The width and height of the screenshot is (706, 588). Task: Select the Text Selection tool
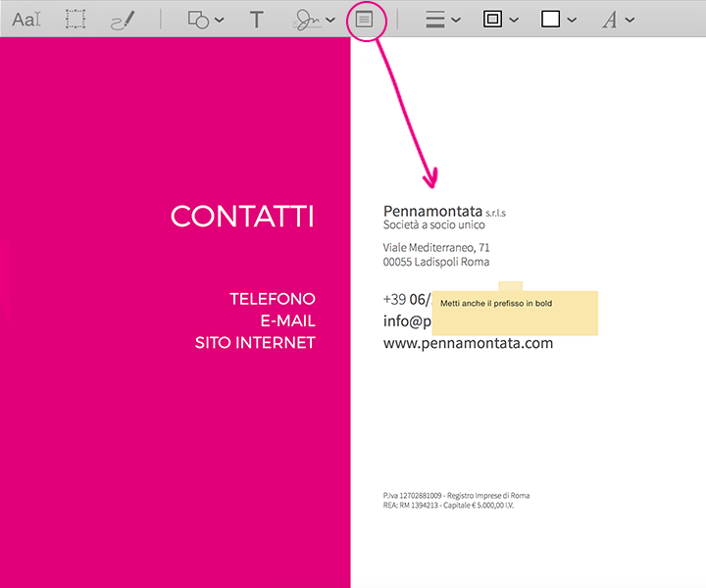(26, 20)
